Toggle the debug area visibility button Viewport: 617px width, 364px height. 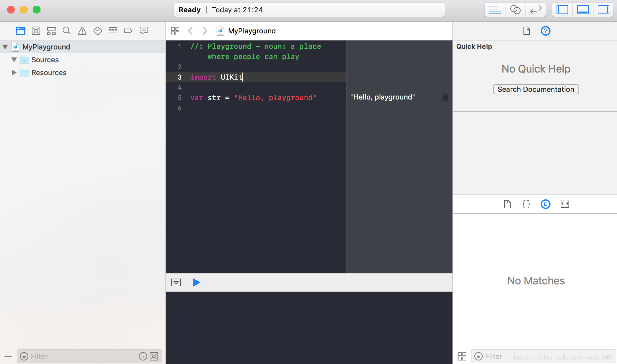(176, 282)
